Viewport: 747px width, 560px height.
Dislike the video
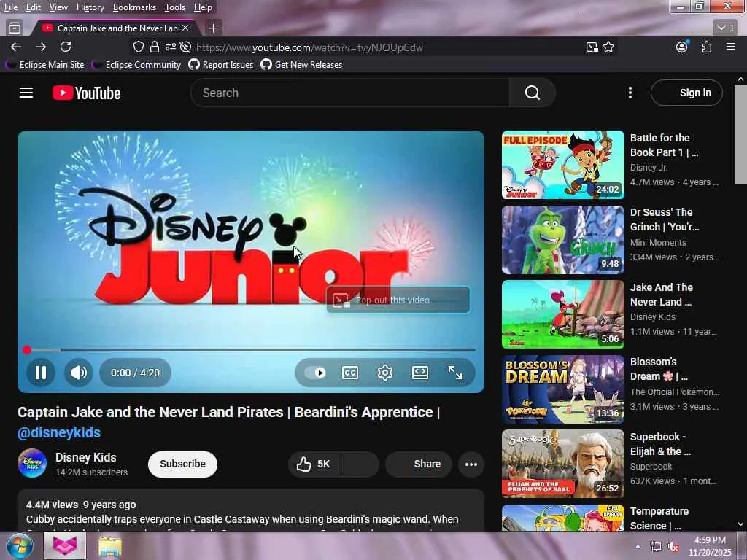[360, 464]
